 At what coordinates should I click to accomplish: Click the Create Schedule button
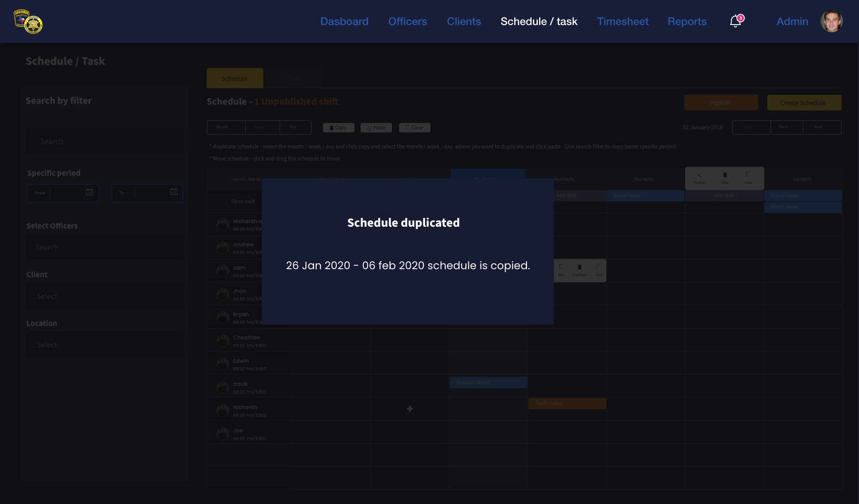point(804,103)
